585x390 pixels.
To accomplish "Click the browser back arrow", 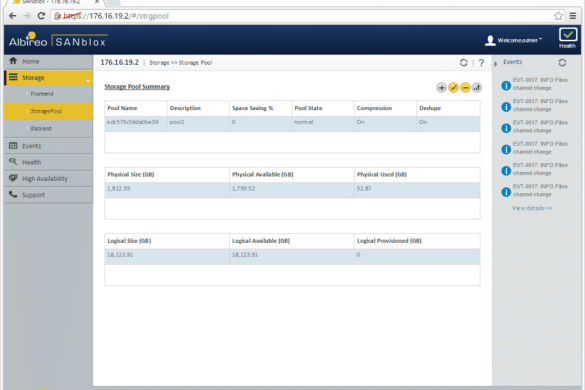I will pos(12,16).
